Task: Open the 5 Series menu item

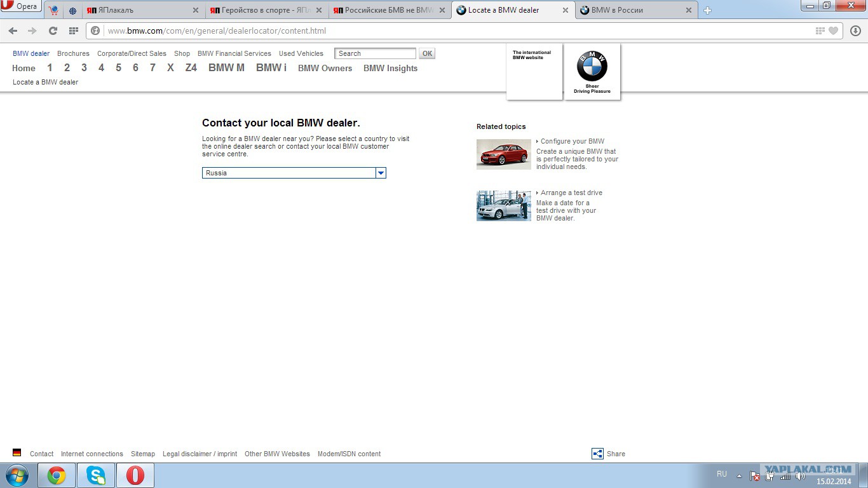Action: [x=118, y=68]
